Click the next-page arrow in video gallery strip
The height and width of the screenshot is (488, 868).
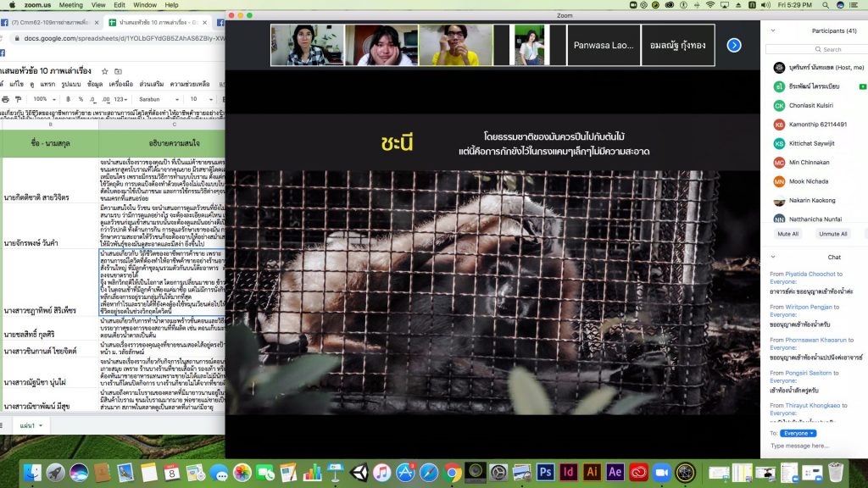734,45
